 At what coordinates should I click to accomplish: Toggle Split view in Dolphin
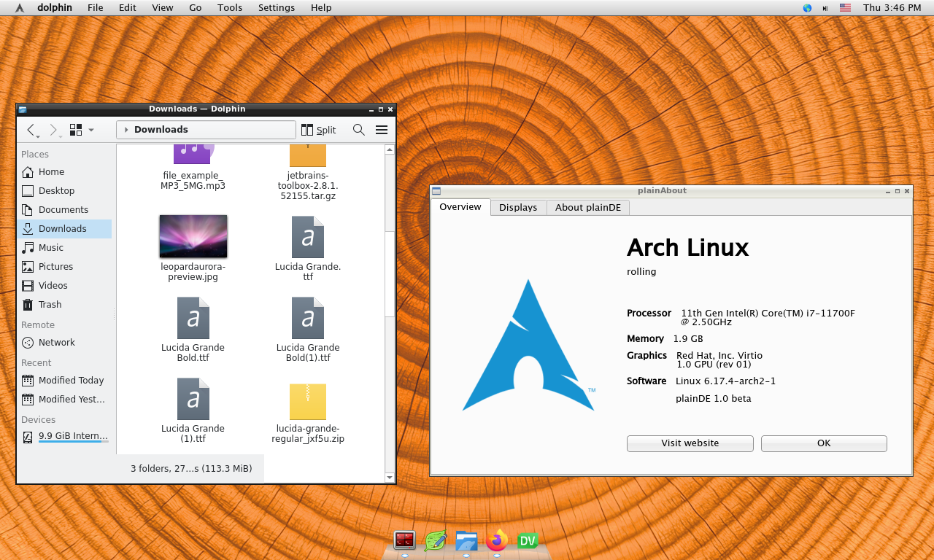click(318, 130)
